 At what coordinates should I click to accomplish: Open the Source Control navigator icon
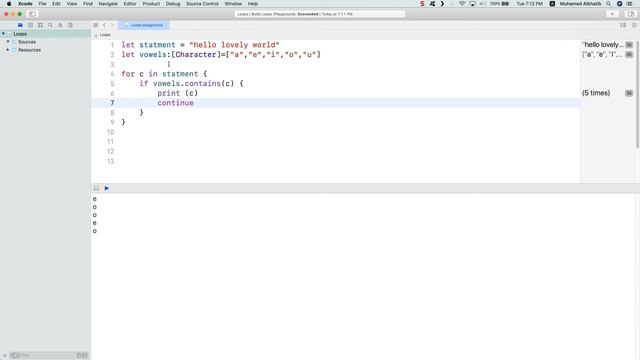click(30, 25)
